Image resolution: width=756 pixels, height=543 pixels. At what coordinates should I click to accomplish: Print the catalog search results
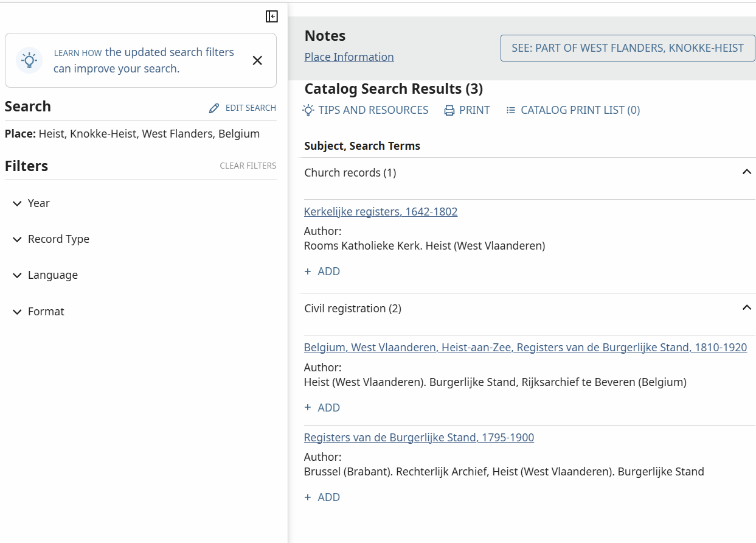(467, 110)
